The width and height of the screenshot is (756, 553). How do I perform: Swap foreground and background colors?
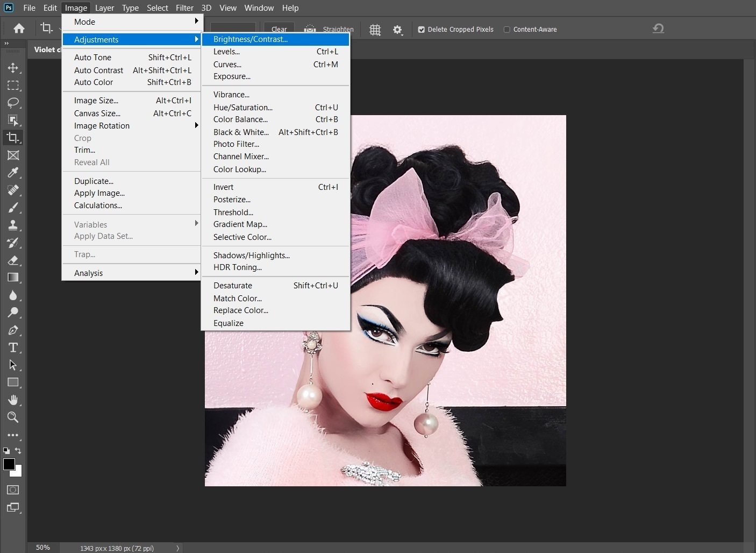click(18, 451)
